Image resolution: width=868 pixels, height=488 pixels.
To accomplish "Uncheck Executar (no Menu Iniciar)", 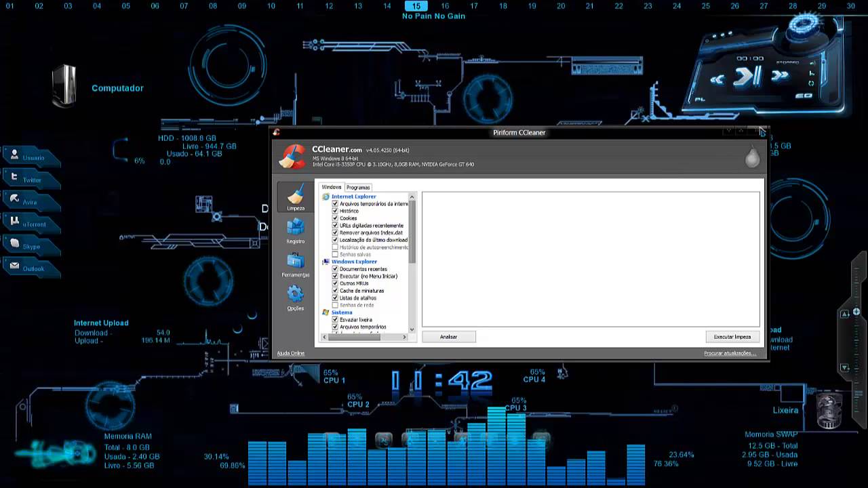I will (x=335, y=276).
